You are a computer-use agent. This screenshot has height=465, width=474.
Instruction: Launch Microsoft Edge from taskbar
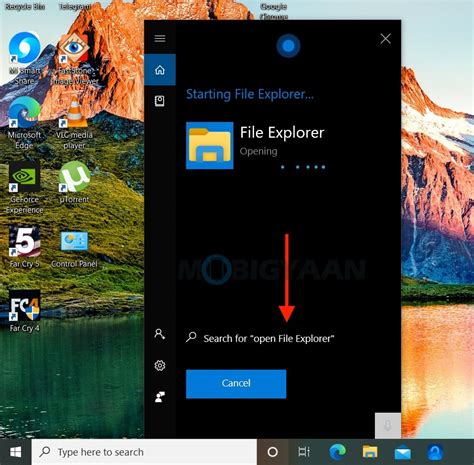tap(338, 452)
